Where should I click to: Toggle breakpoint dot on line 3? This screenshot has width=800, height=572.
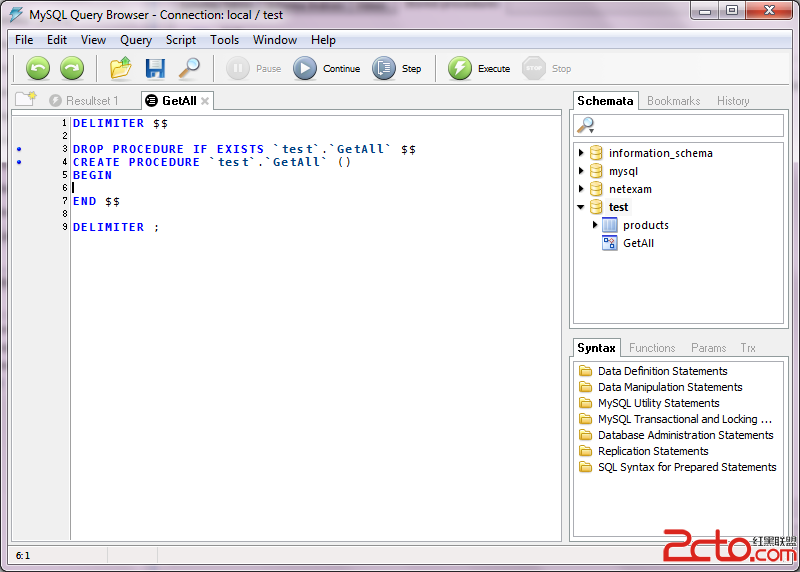19,150
